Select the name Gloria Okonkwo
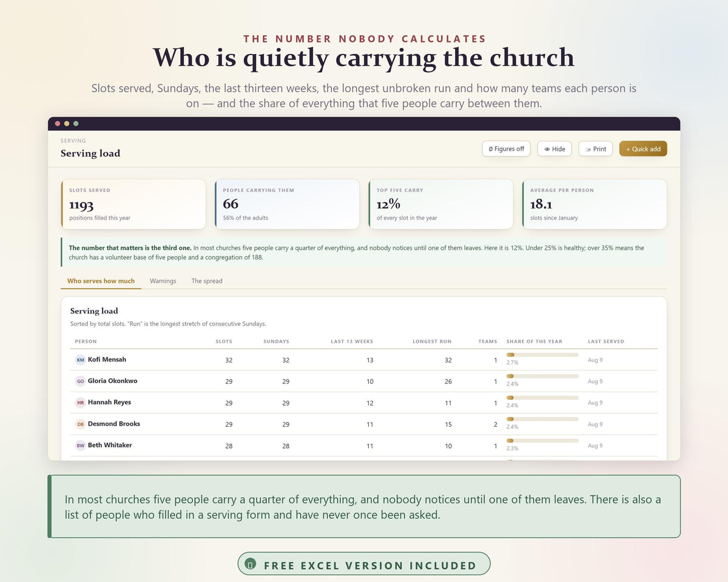 [x=113, y=381]
